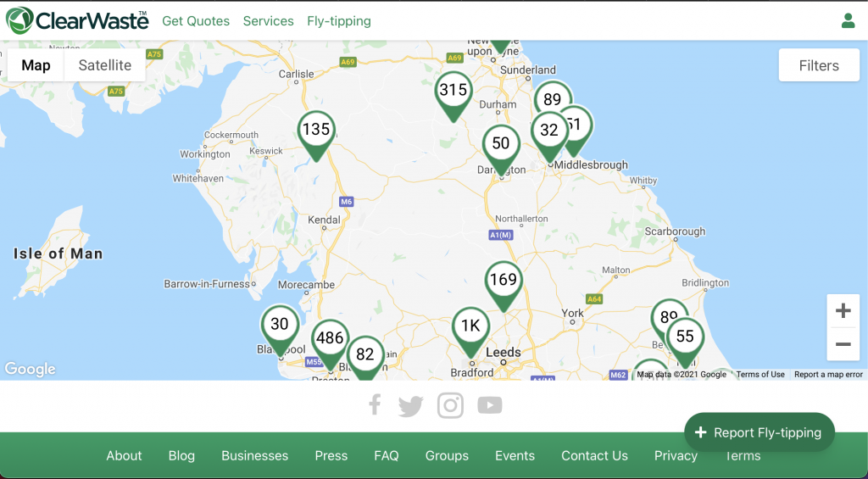
Task: Open Get Quotes menu item
Action: click(196, 21)
